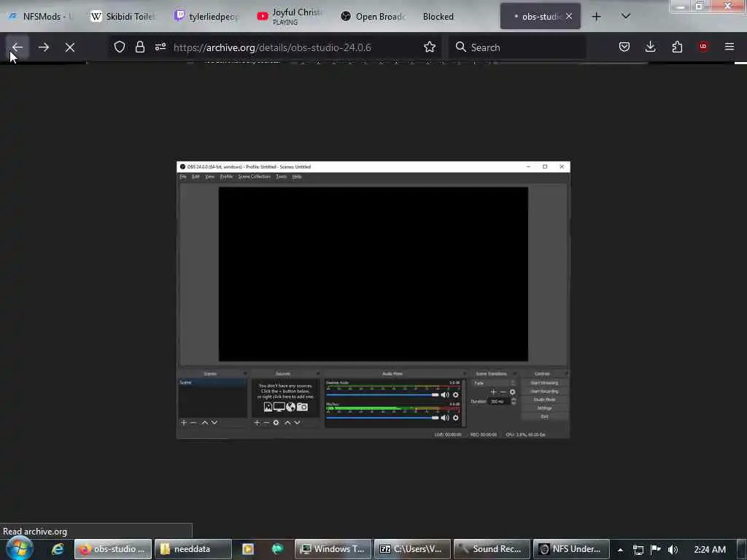Switch to the Skibidi Toilet Wikipedia tab

coord(123,17)
